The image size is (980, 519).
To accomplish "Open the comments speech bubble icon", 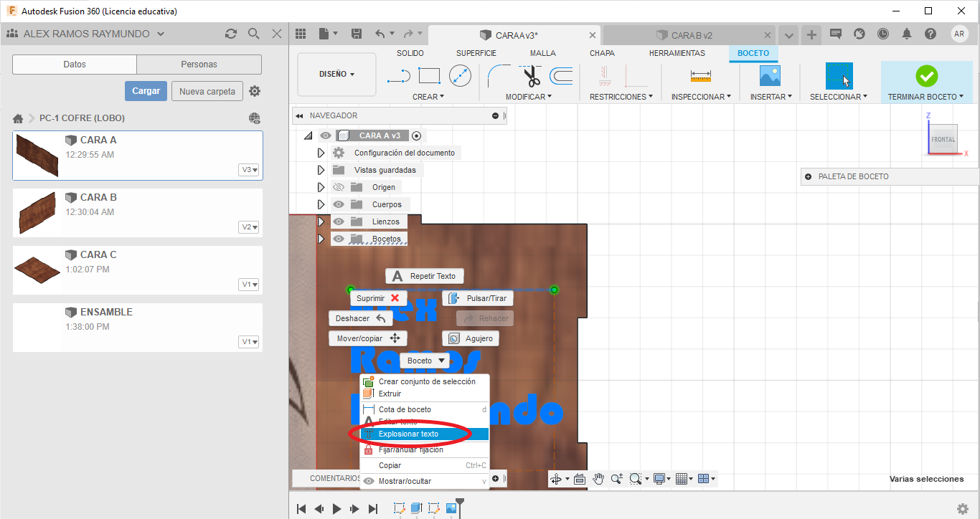I will 835,34.
